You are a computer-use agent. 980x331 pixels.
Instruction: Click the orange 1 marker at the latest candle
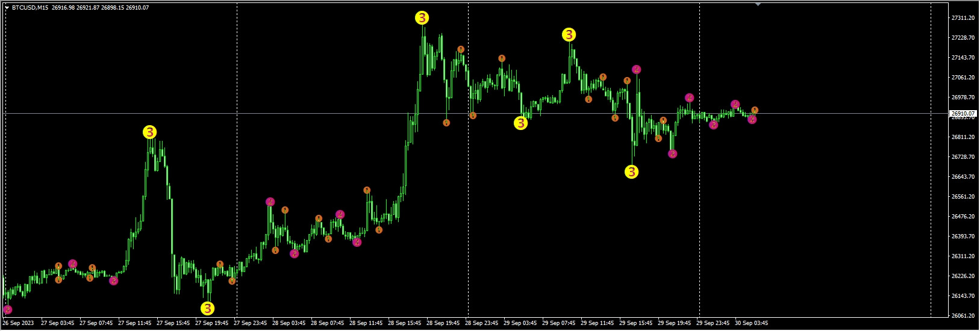[755, 110]
